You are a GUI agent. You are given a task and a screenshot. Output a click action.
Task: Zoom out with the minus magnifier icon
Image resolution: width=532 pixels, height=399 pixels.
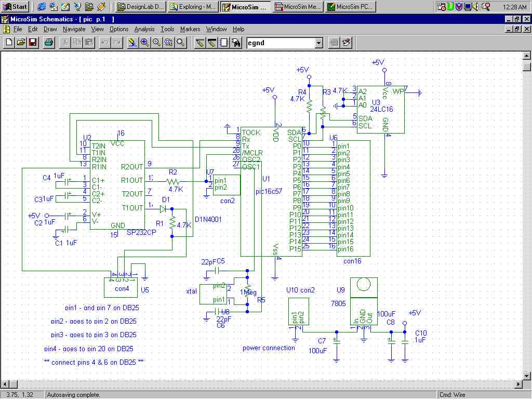click(x=157, y=43)
